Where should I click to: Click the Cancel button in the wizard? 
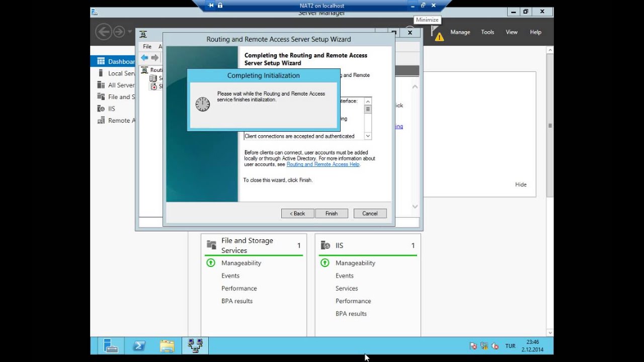tap(370, 214)
